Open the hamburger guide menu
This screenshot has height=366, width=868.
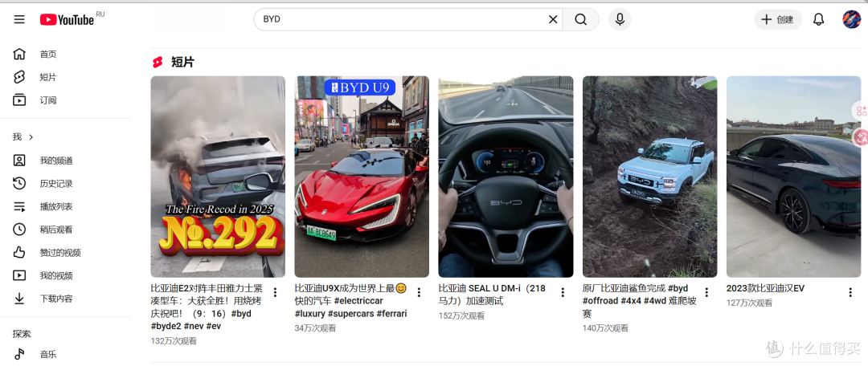coord(19,19)
